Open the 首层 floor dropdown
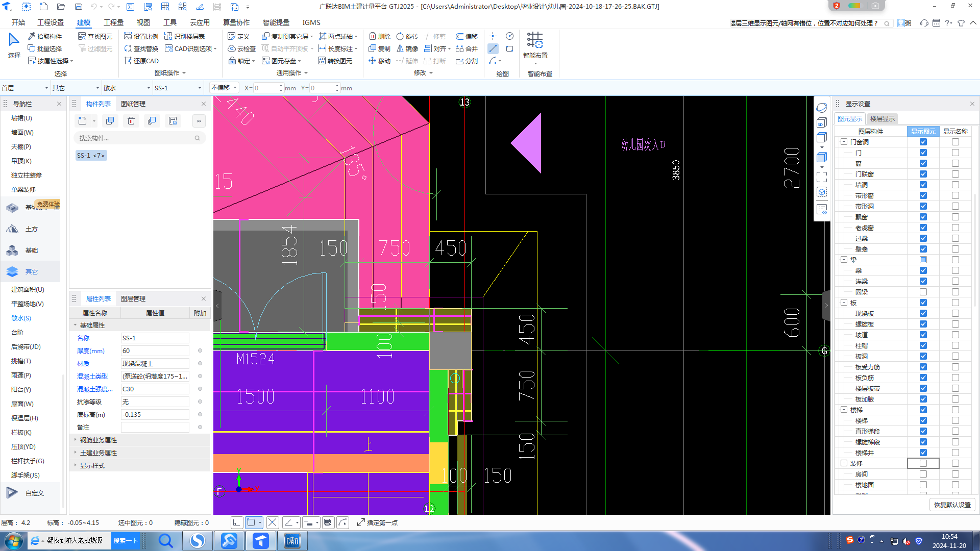 click(24, 88)
